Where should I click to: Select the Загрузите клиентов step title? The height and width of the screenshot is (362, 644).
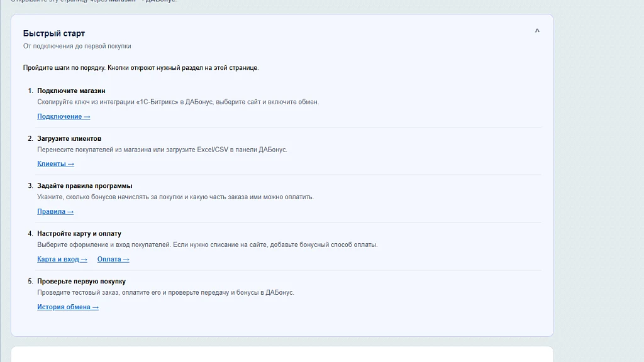[69, 139]
